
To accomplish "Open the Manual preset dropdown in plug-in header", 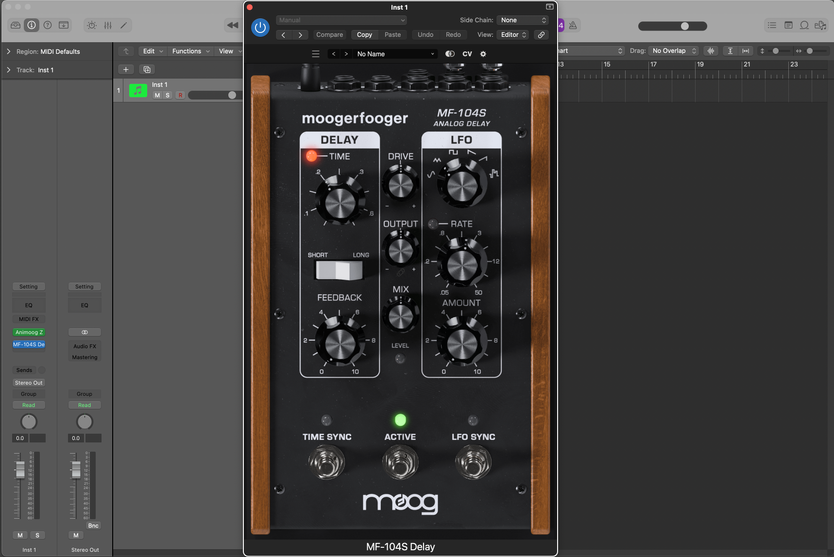I will click(x=341, y=20).
